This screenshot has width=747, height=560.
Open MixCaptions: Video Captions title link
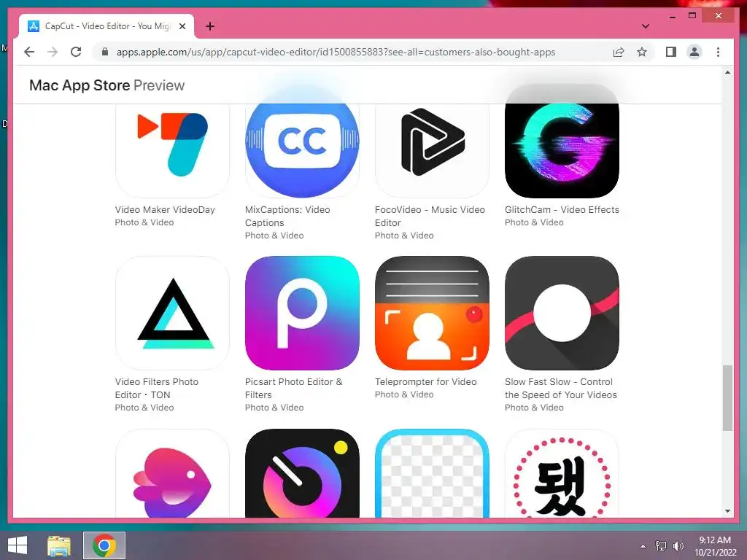[287, 216]
